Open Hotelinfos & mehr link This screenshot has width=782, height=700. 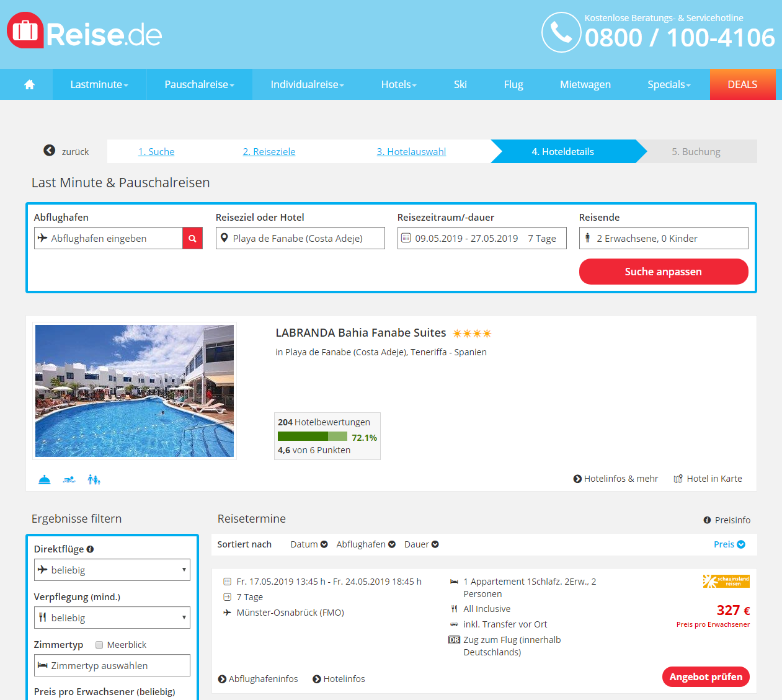(x=616, y=479)
